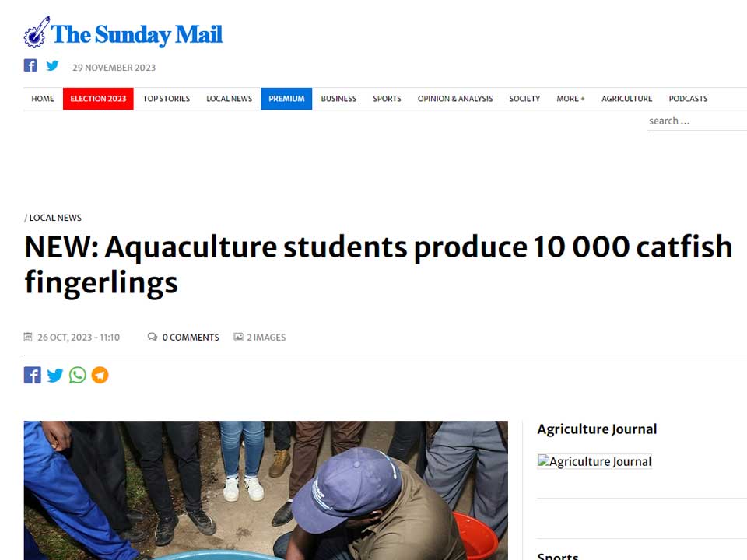Open the Agriculture menu item
This screenshot has width=747, height=560.
(x=626, y=99)
